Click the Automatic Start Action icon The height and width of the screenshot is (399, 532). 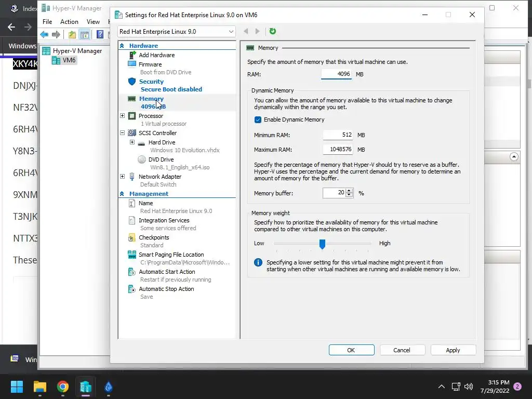(132, 272)
